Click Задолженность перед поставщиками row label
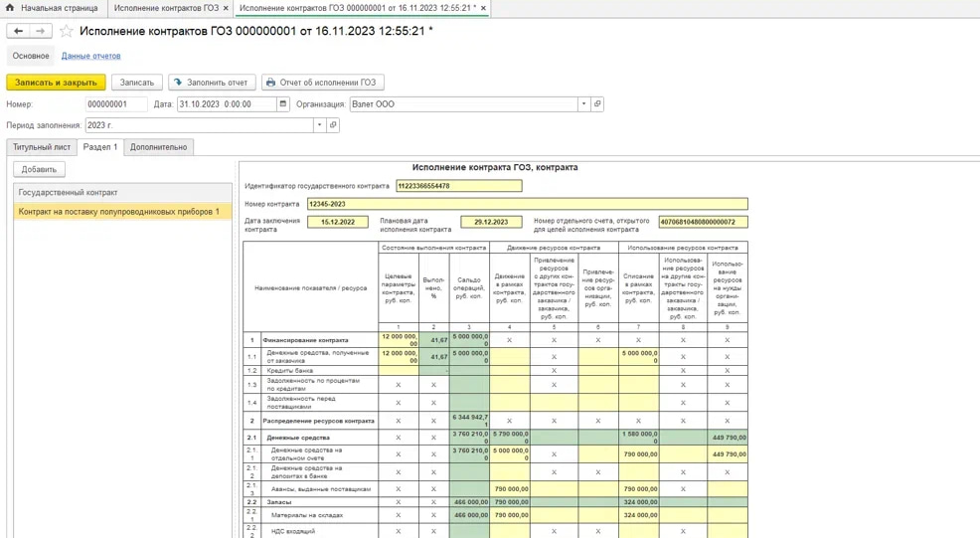Viewport: 980px width, 538px height. click(x=301, y=402)
